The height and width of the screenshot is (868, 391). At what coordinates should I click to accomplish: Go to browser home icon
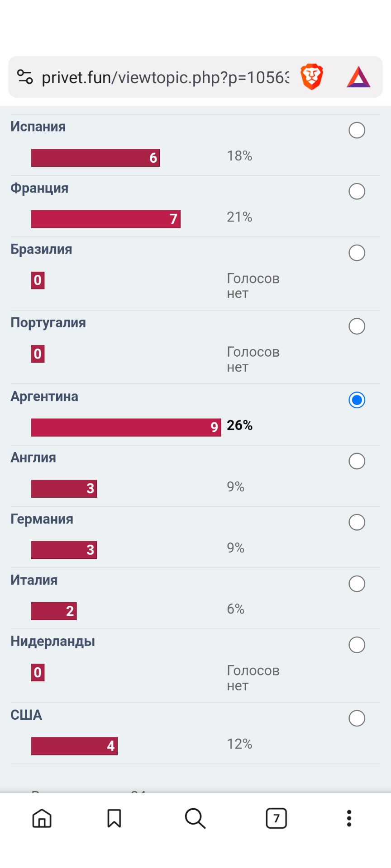point(42,818)
